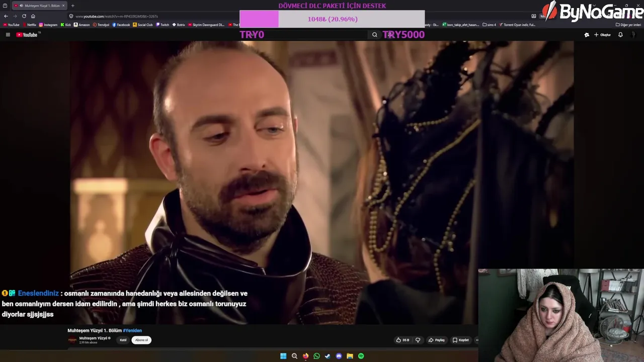Click the Muhteşem Yüzyıl channel avatar

tap(72, 340)
